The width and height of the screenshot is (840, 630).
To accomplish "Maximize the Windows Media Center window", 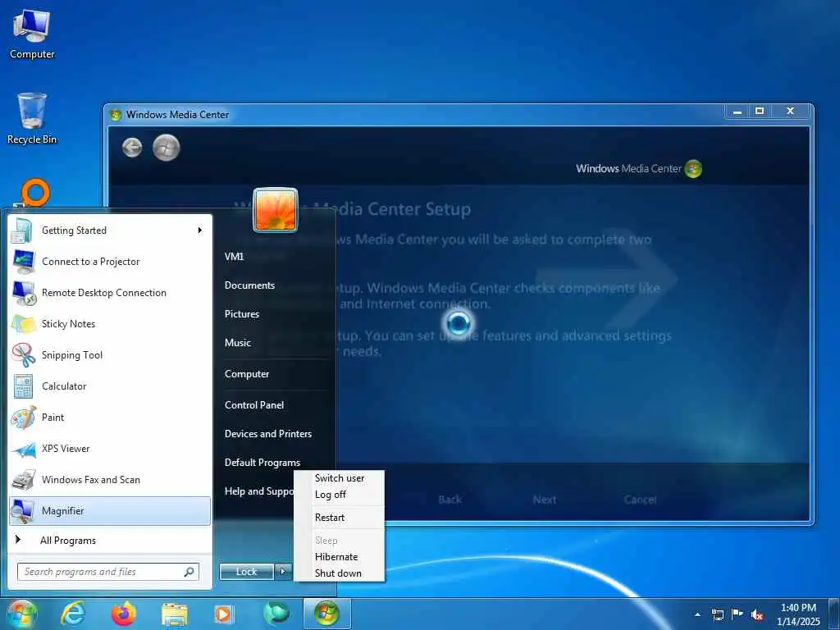I will click(759, 111).
